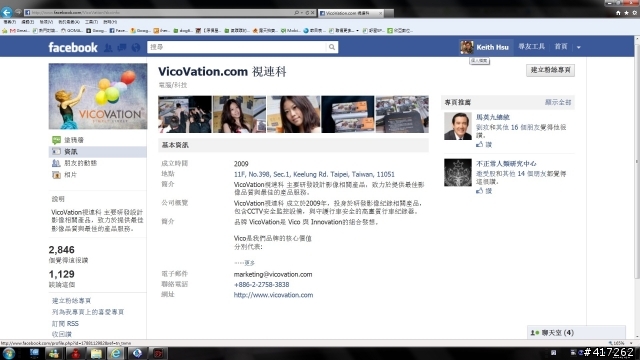Click 列為我專頁上的喜愛專頁 link
The image size is (640, 360).
(88, 312)
